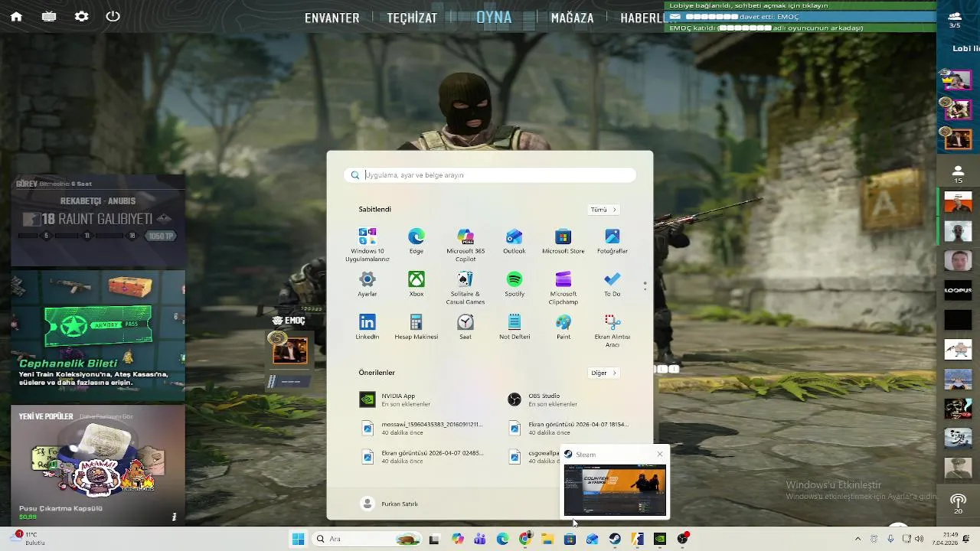Open Solitaire & Casual Games

pos(465,287)
